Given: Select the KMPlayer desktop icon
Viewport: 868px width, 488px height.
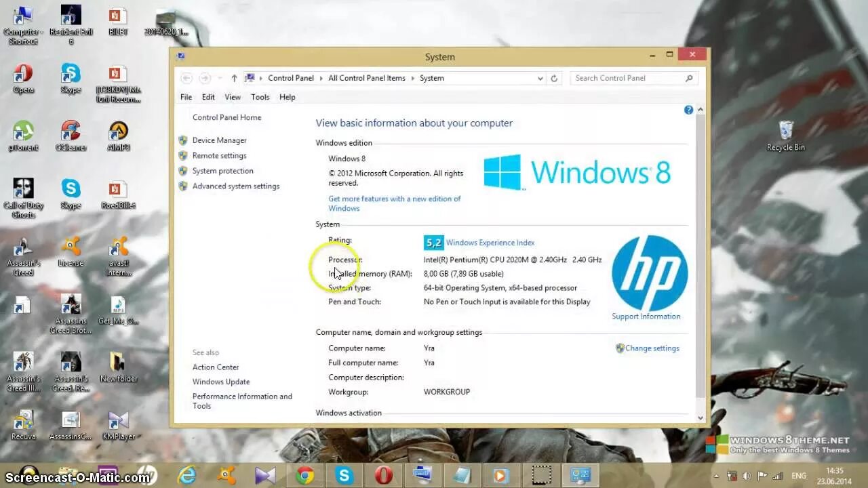Looking at the screenshot, I should tap(118, 426).
